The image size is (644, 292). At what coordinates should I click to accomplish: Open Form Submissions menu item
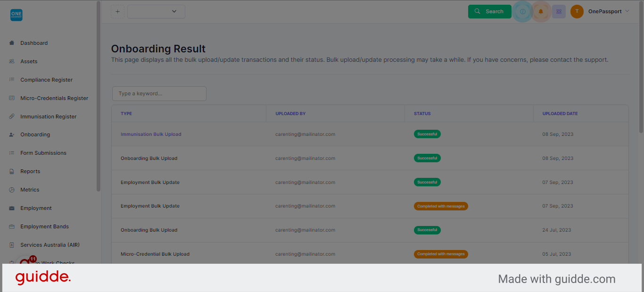click(x=43, y=153)
